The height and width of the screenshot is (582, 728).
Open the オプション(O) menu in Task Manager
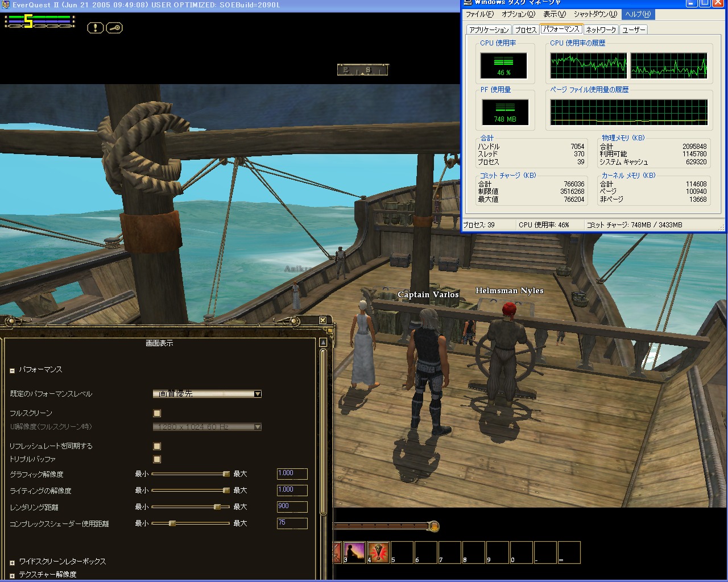click(x=518, y=14)
